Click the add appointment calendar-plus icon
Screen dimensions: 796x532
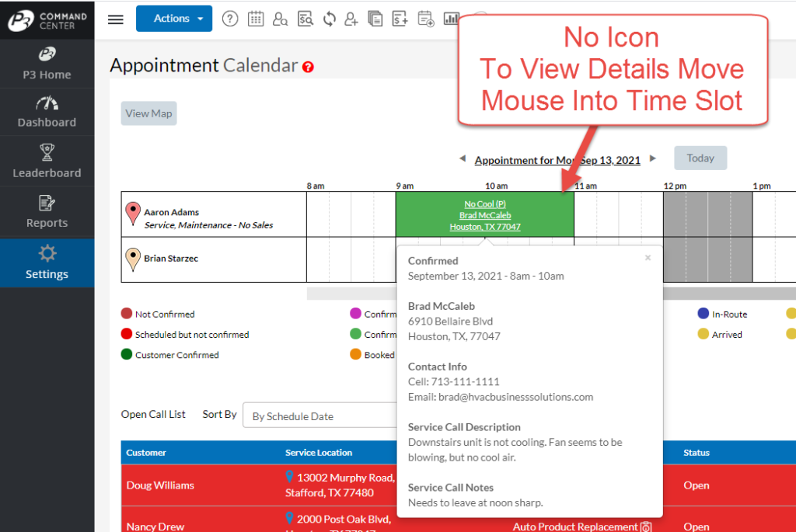[x=425, y=19]
